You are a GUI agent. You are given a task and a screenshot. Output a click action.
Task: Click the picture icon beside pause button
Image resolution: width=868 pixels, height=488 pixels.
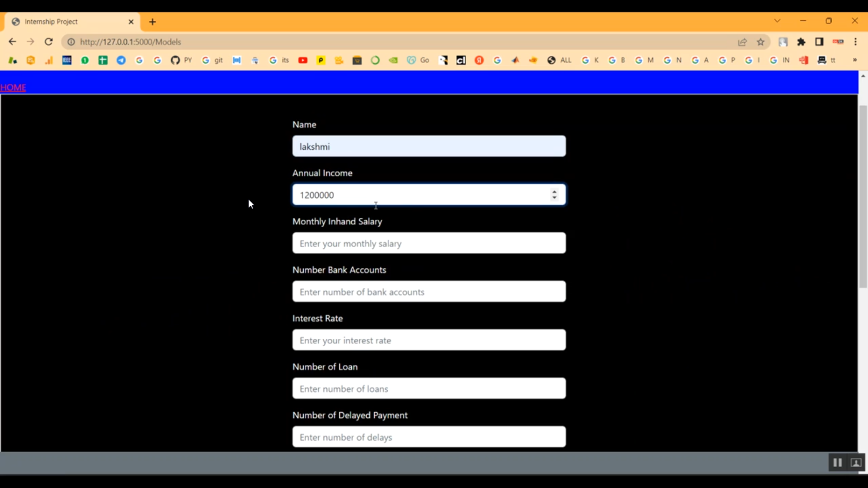coord(856,463)
